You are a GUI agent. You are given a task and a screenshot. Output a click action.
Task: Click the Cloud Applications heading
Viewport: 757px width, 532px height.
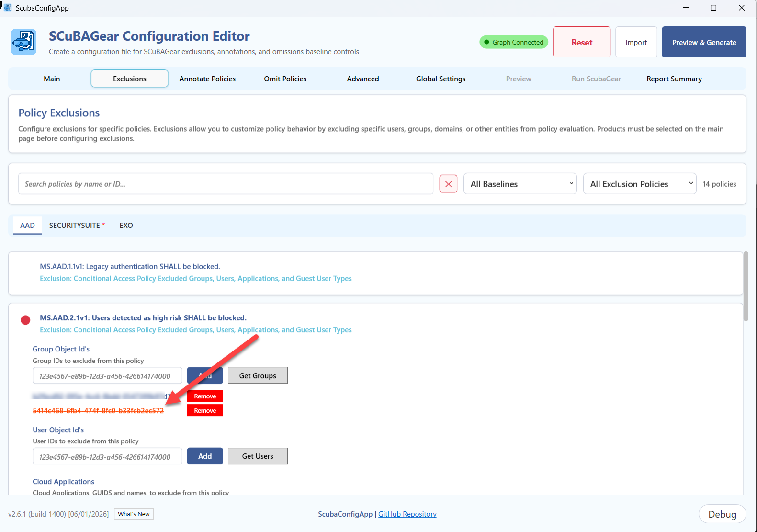click(63, 482)
